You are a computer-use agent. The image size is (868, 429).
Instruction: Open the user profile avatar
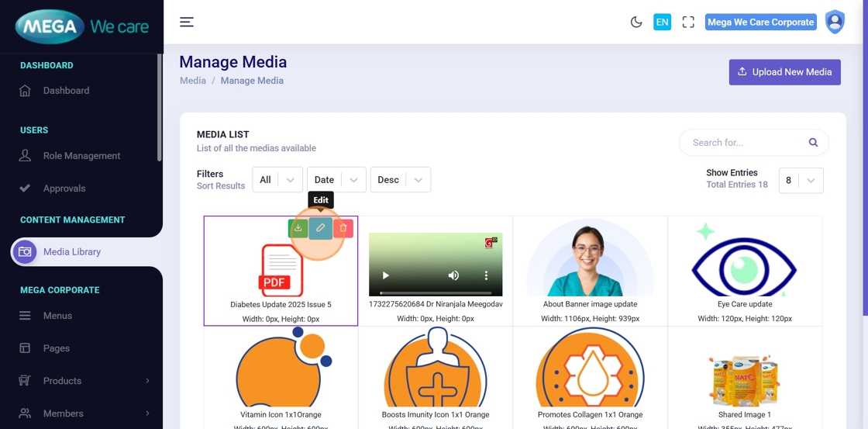[x=835, y=22]
